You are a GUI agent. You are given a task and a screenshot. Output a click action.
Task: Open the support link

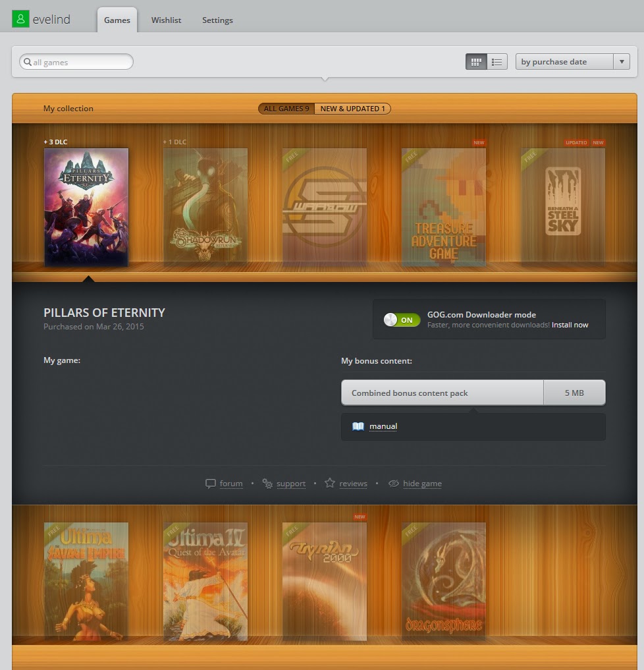click(x=291, y=484)
